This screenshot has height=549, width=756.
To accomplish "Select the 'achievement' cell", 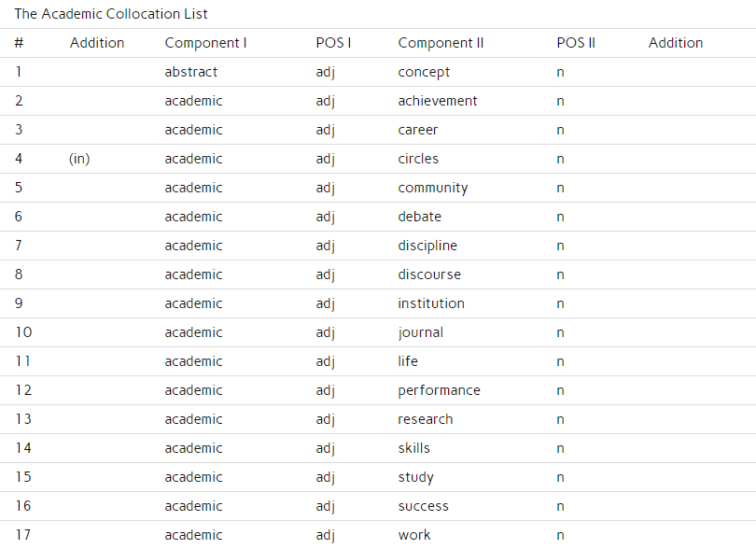I will [x=438, y=101].
